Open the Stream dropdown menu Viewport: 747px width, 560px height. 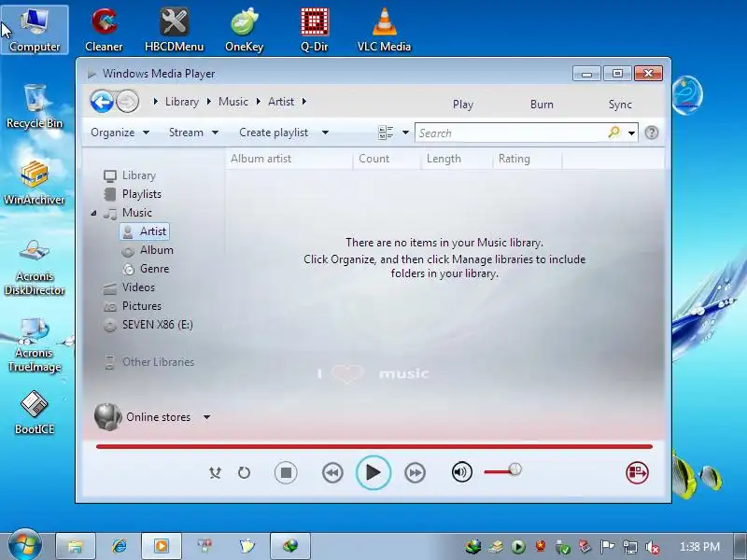193,133
